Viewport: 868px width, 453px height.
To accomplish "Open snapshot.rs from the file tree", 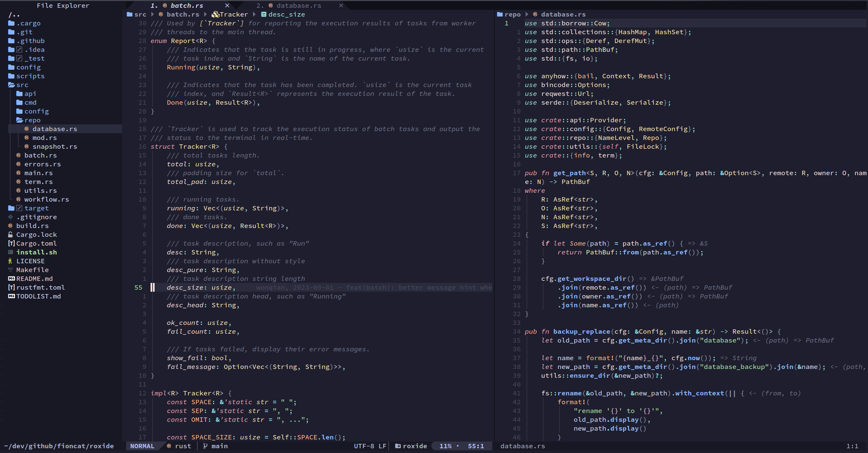I will (55, 146).
